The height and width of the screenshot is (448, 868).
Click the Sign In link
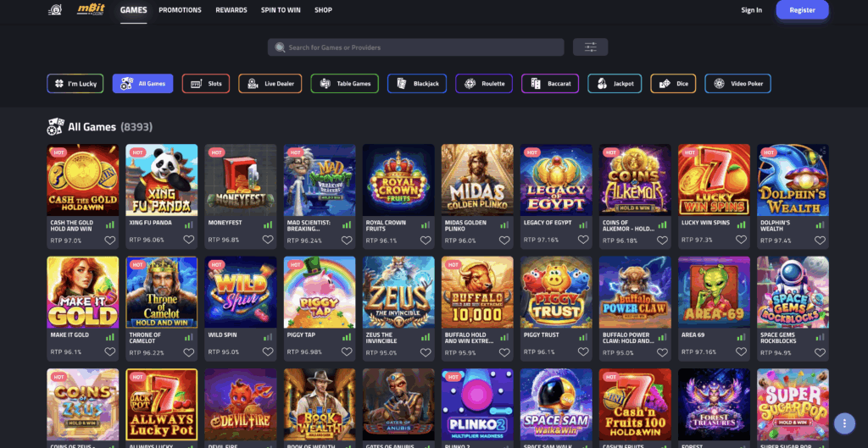[x=751, y=10]
